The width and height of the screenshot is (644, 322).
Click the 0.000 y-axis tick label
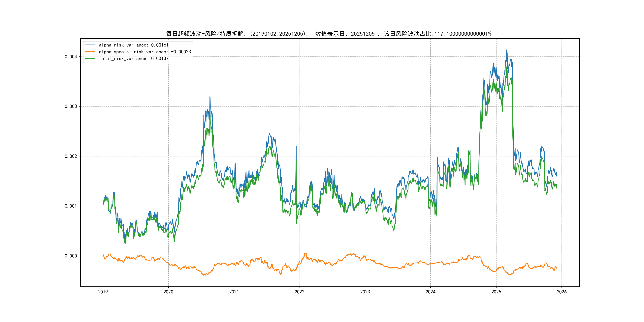[x=71, y=256]
